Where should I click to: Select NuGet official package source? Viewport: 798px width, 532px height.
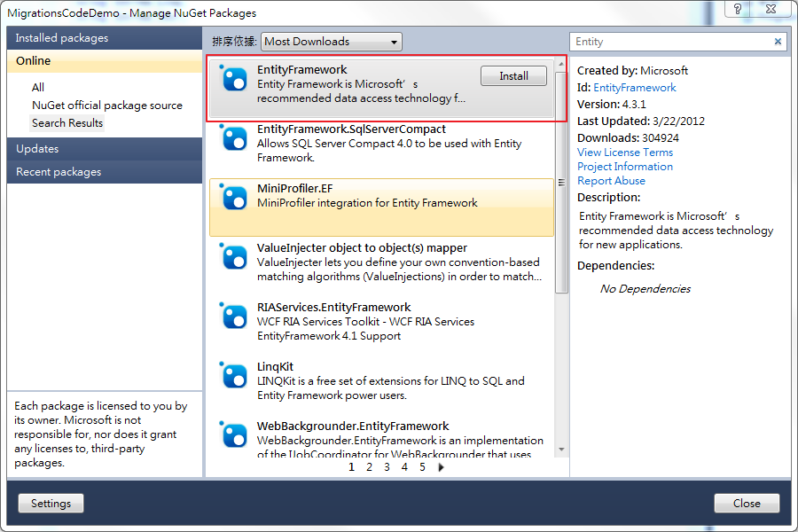[x=107, y=106]
